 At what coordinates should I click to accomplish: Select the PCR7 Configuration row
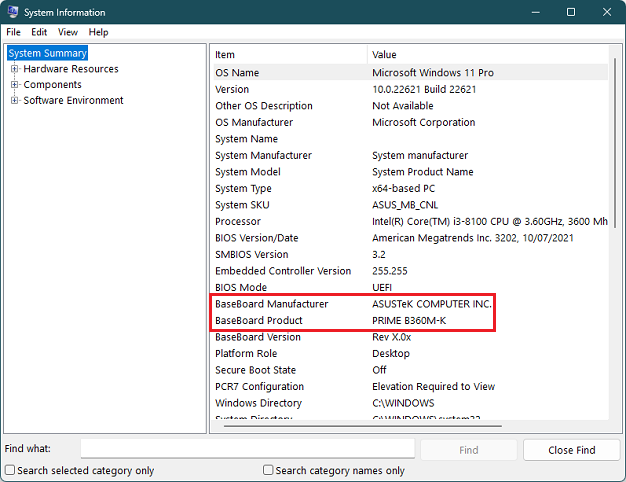click(411, 387)
